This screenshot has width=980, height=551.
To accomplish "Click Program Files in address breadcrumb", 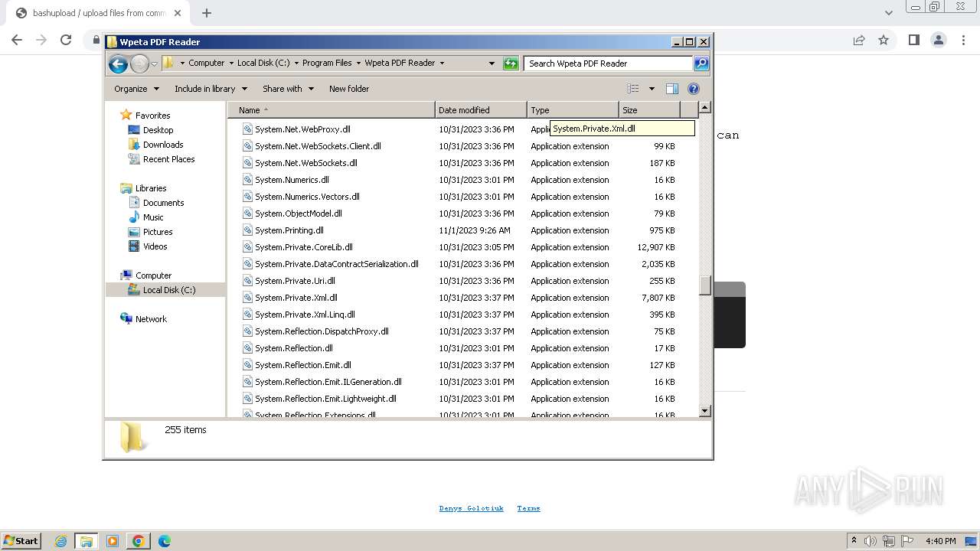I will 327,64.
